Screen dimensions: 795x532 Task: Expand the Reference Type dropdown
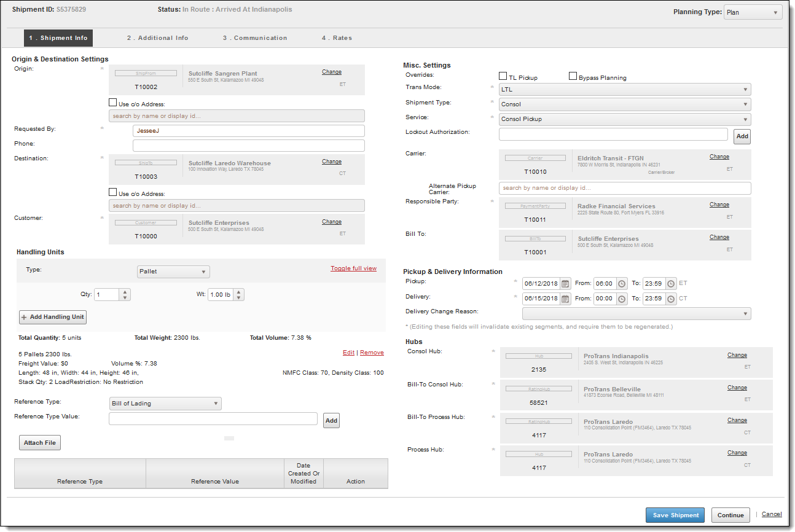click(x=165, y=404)
